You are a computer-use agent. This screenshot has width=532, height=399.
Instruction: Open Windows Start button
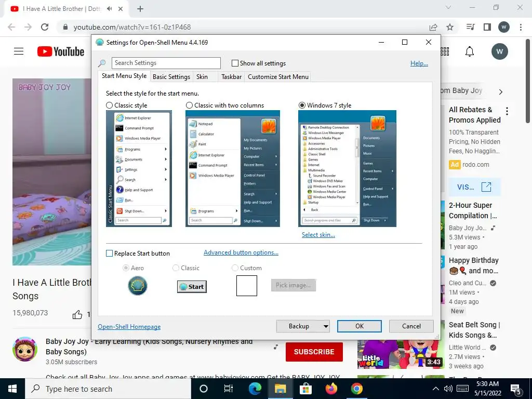(x=12, y=389)
